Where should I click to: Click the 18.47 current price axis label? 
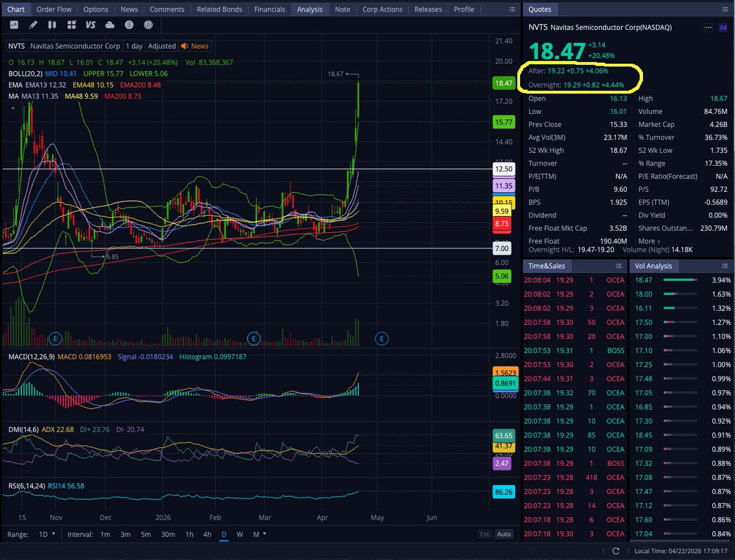click(x=503, y=83)
